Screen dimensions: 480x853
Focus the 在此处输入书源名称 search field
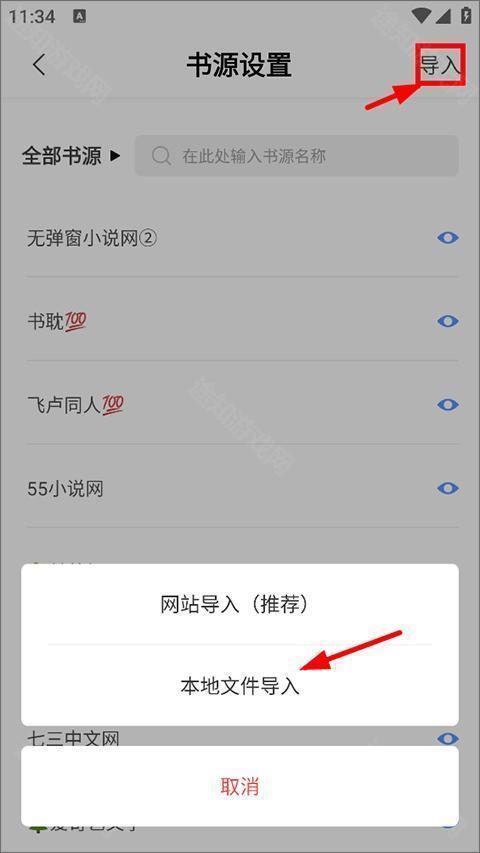297,156
